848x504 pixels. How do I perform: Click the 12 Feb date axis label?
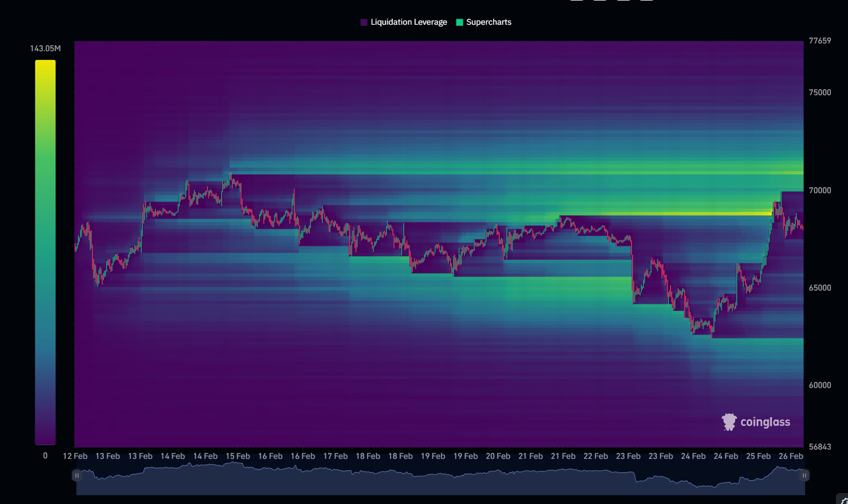click(x=75, y=456)
